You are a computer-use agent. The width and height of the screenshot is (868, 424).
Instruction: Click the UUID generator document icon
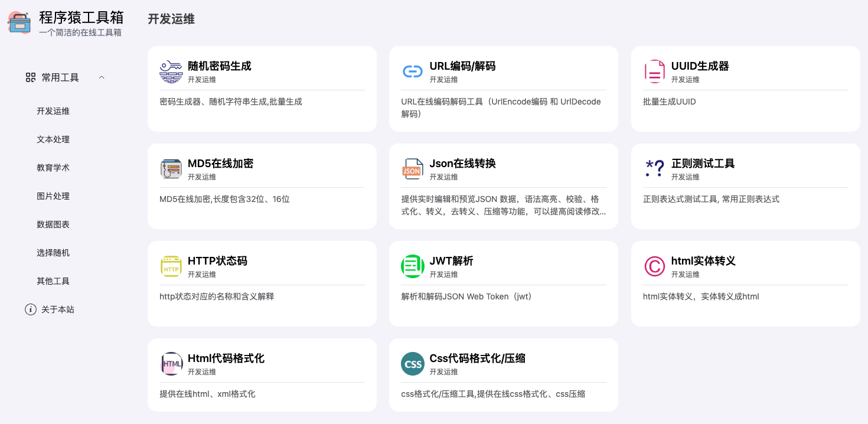pos(654,71)
